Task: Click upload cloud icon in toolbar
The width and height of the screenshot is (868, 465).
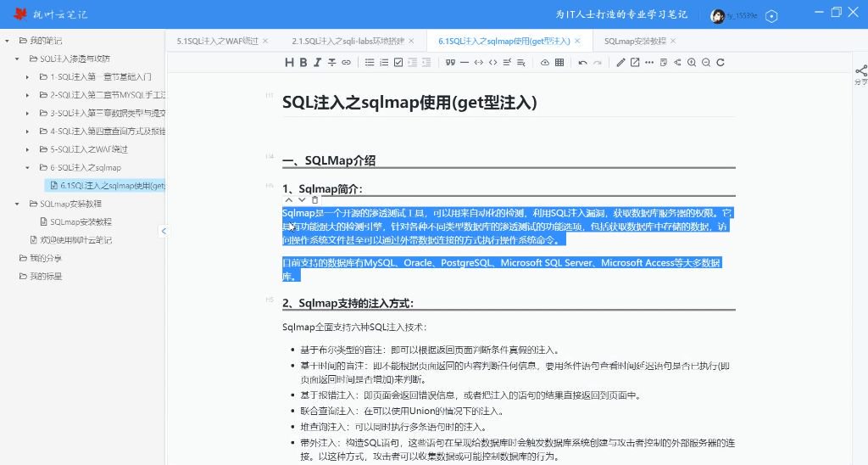Action: coord(545,62)
